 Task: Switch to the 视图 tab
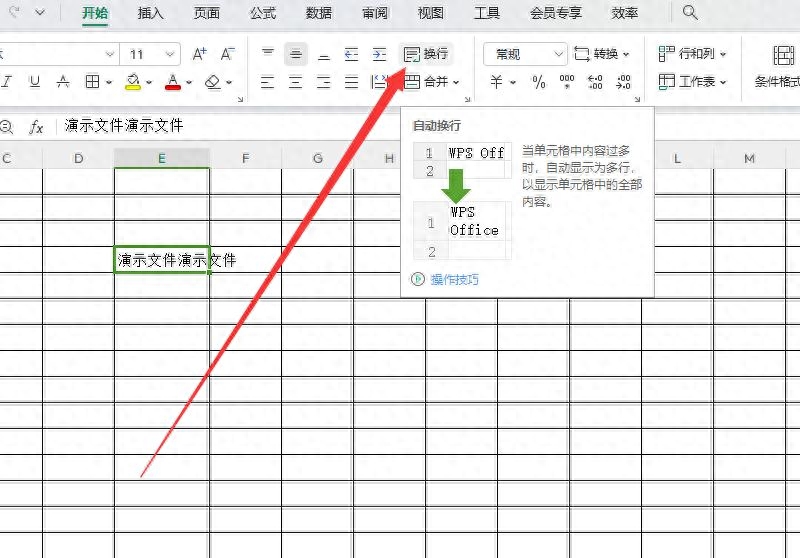431,13
